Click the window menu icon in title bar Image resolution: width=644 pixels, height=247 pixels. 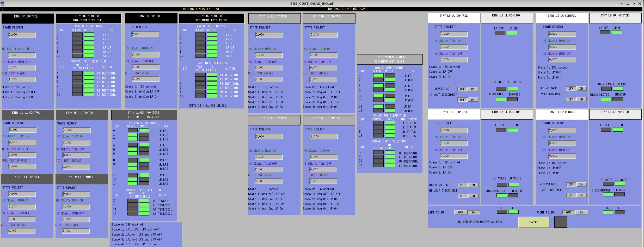pos(3,3)
